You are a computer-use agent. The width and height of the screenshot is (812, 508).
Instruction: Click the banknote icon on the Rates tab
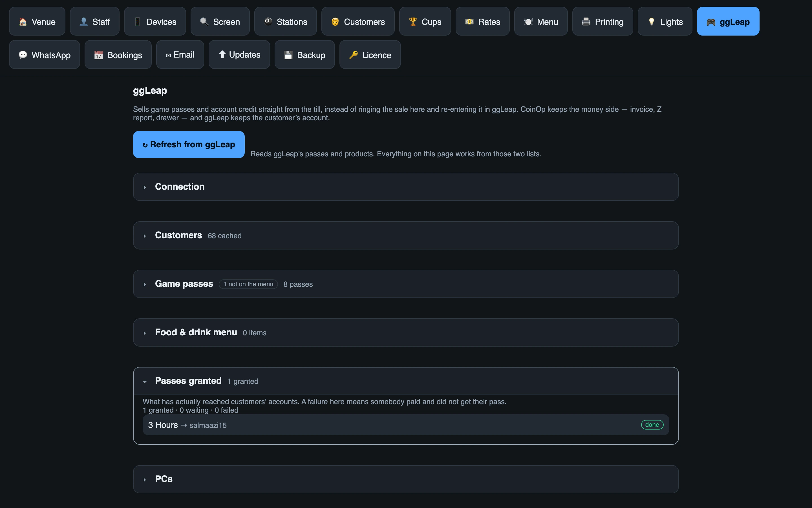[469, 22]
